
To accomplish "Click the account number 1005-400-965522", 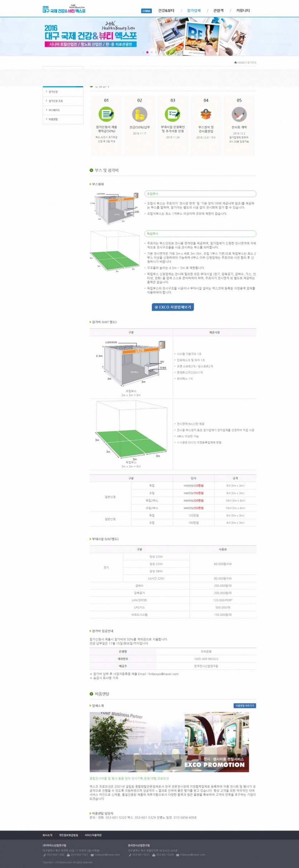I will pyautogui.click(x=206, y=659).
